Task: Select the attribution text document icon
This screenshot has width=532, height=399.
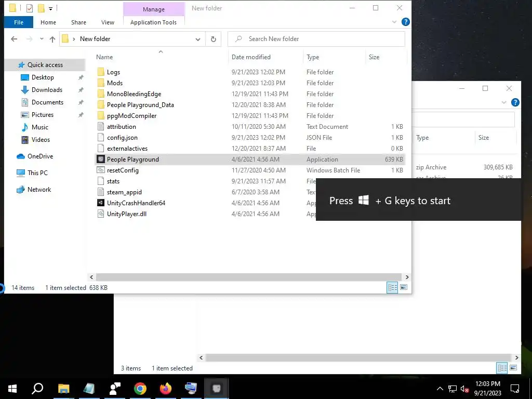Action: pyautogui.click(x=101, y=127)
